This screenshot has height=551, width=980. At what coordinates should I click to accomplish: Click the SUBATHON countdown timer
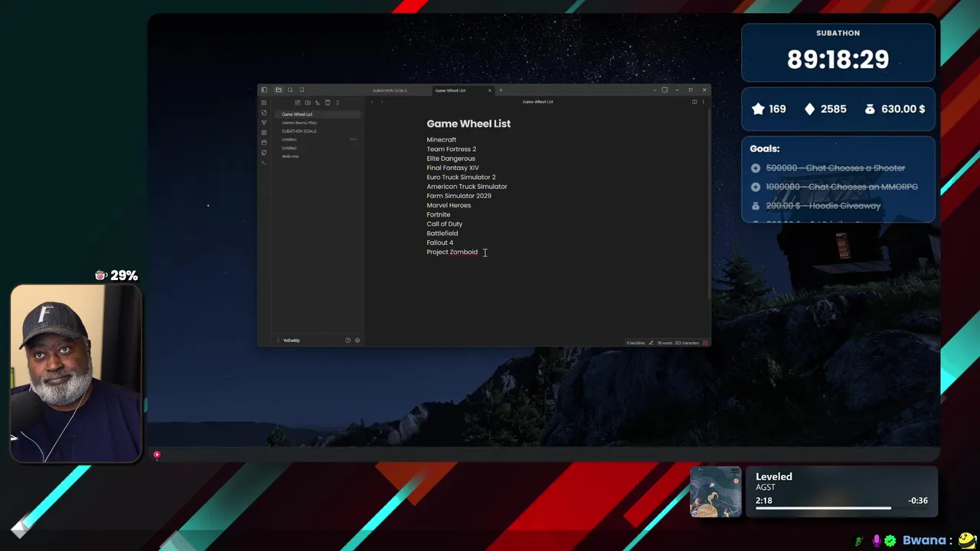tap(838, 60)
